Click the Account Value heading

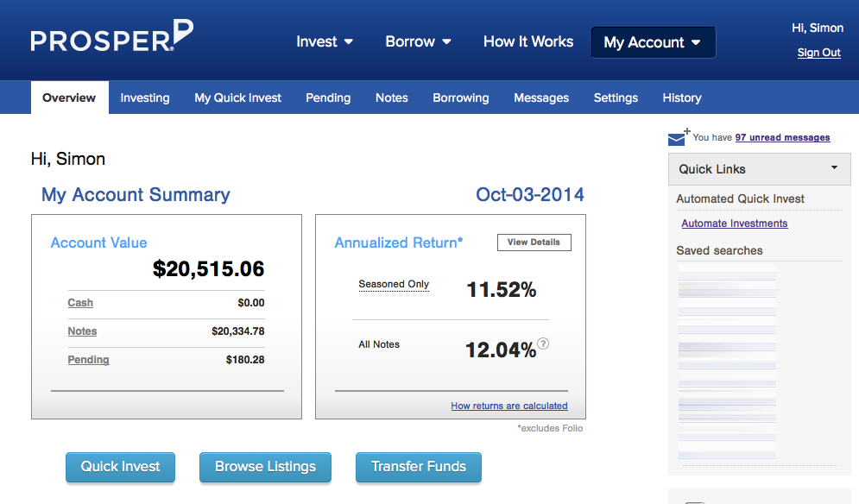(98, 243)
